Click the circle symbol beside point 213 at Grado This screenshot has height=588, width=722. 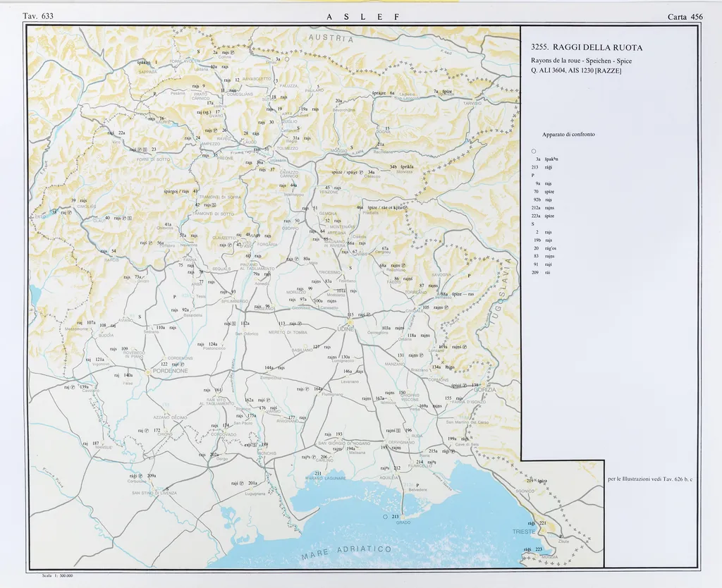385,517
